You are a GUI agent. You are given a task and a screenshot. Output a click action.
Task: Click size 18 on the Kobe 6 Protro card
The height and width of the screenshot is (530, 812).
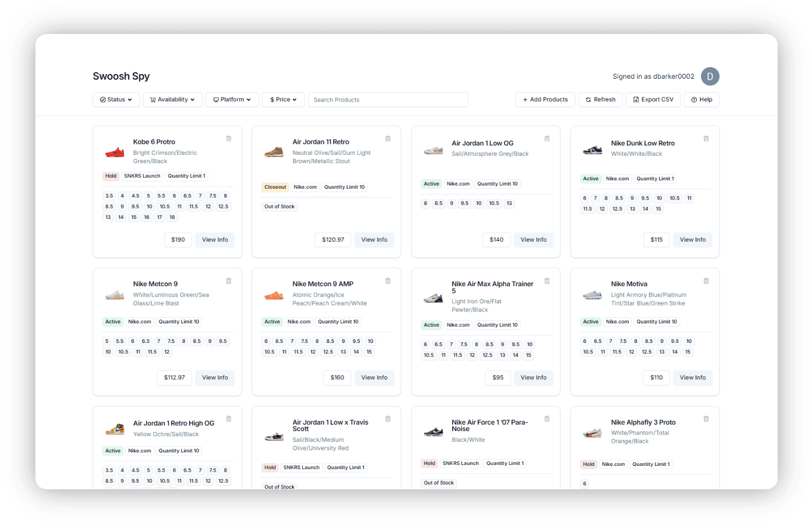(172, 217)
